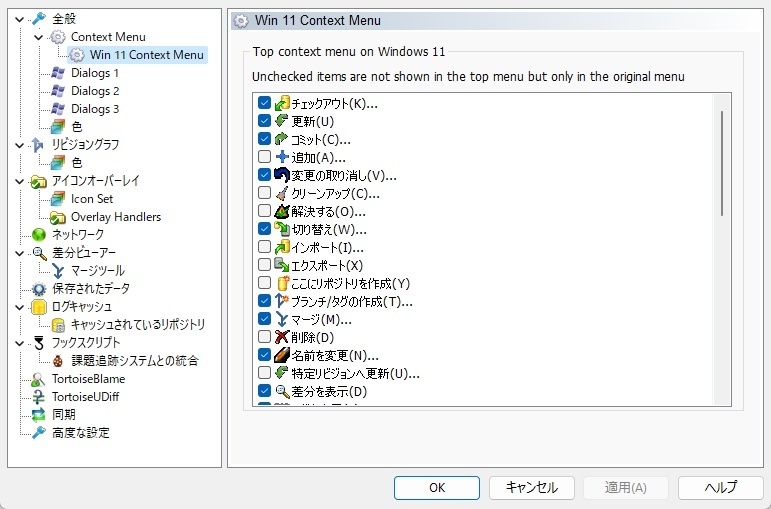
Task: Enable the クリーンアップ(C) checkbox
Action: 264,192
